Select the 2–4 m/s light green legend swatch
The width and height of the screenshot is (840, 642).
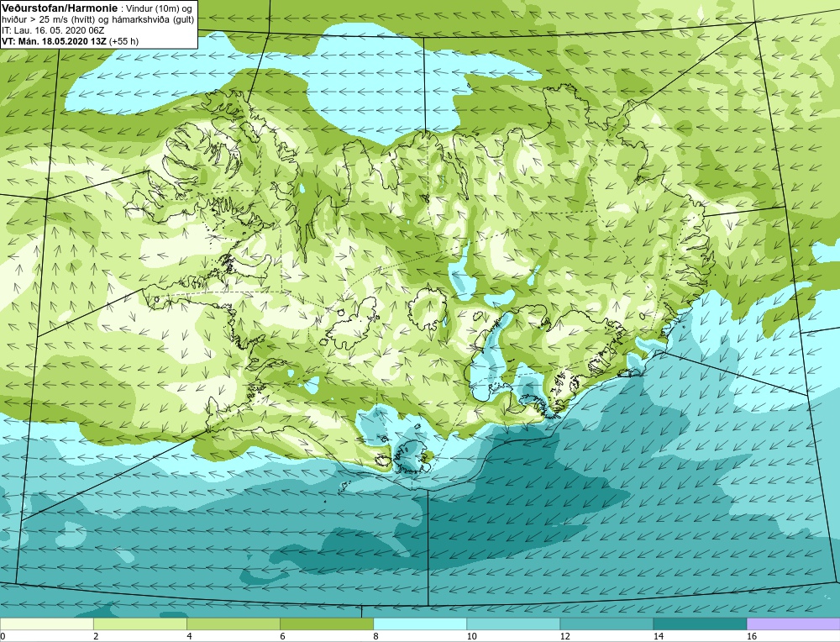tap(139, 624)
